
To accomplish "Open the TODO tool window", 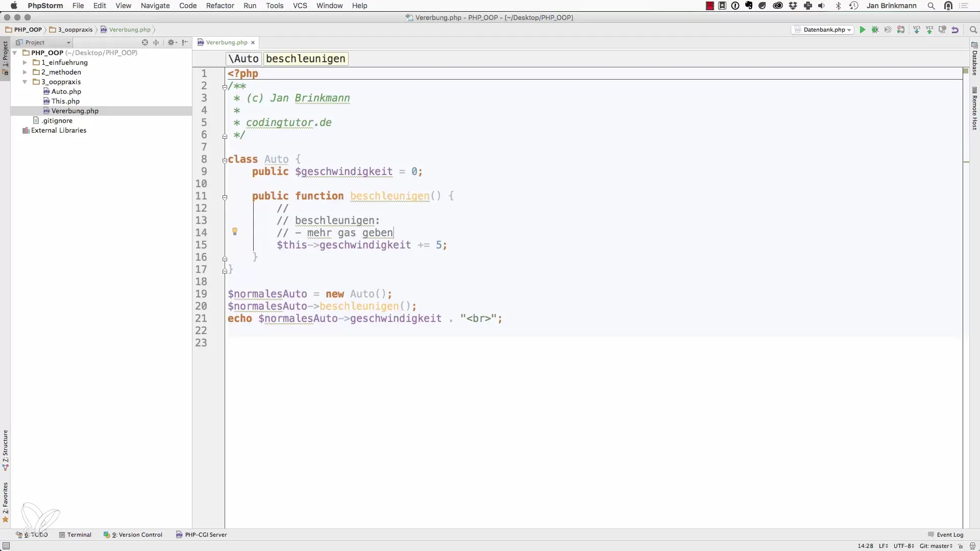I will pyautogui.click(x=32, y=535).
